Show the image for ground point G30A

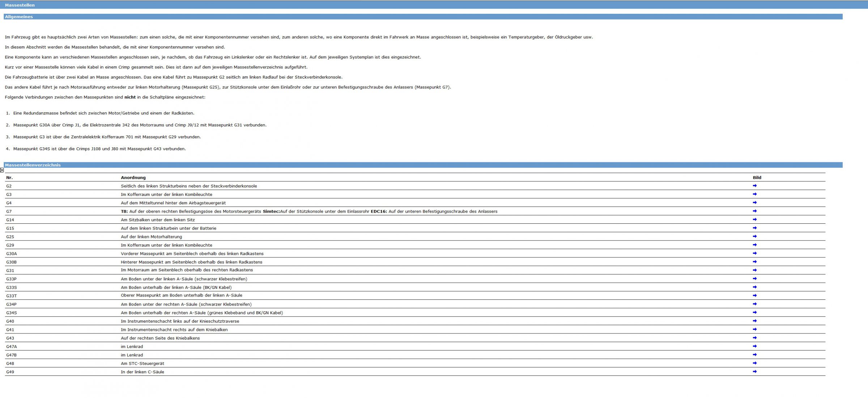pyautogui.click(x=754, y=253)
